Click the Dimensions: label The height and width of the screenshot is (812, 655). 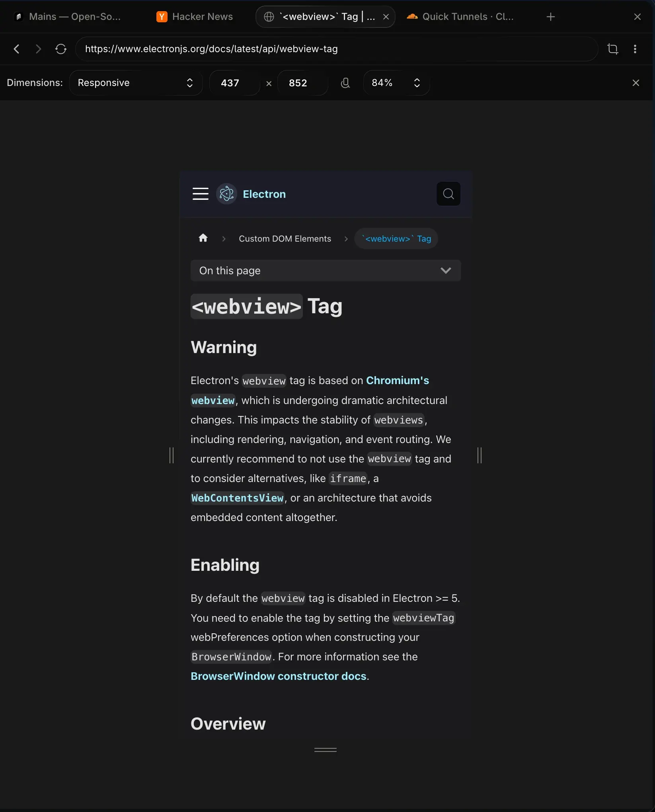pyautogui.click(x=35, y=83)
